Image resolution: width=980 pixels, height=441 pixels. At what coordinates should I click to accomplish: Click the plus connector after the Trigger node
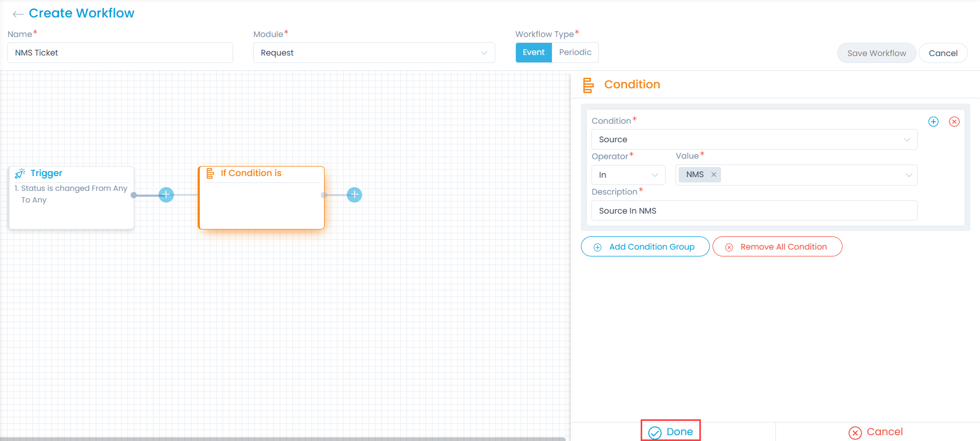pos(166,195)
